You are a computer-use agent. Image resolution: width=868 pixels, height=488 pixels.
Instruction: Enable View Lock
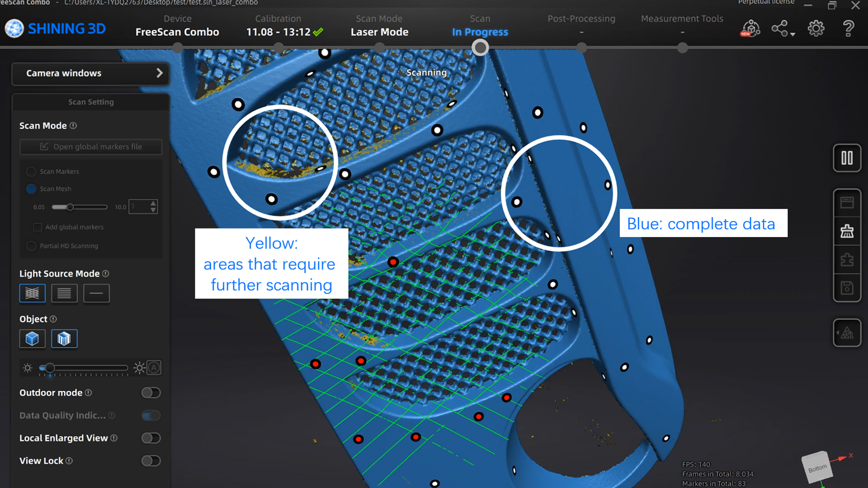[151, 460]
